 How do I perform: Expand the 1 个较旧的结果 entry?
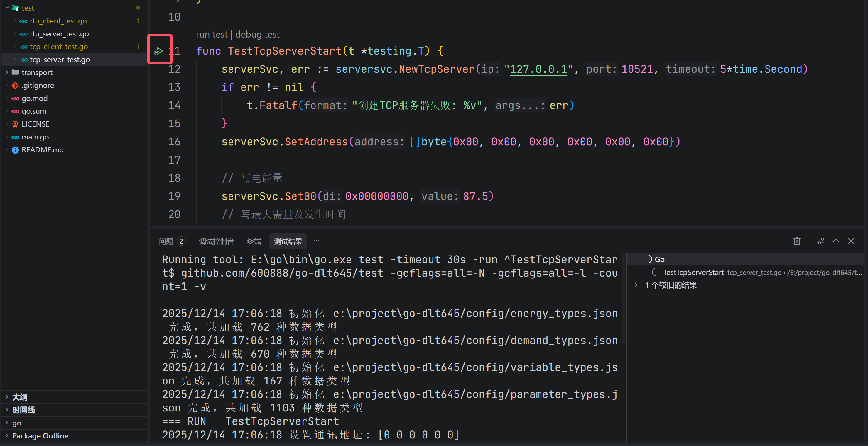[x=671, y=285]
